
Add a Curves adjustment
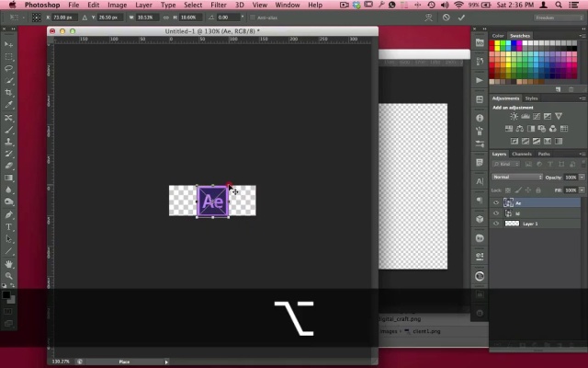[537, 117]
